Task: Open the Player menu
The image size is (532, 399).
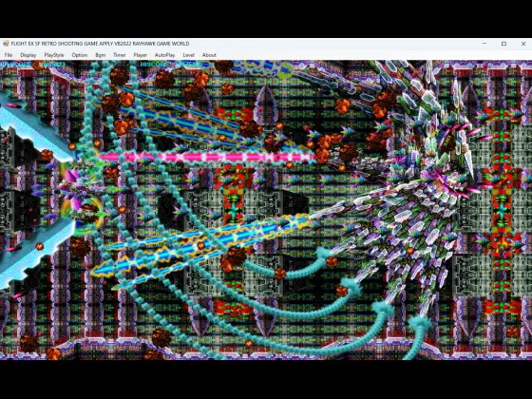Action: [x=141, y=55]
